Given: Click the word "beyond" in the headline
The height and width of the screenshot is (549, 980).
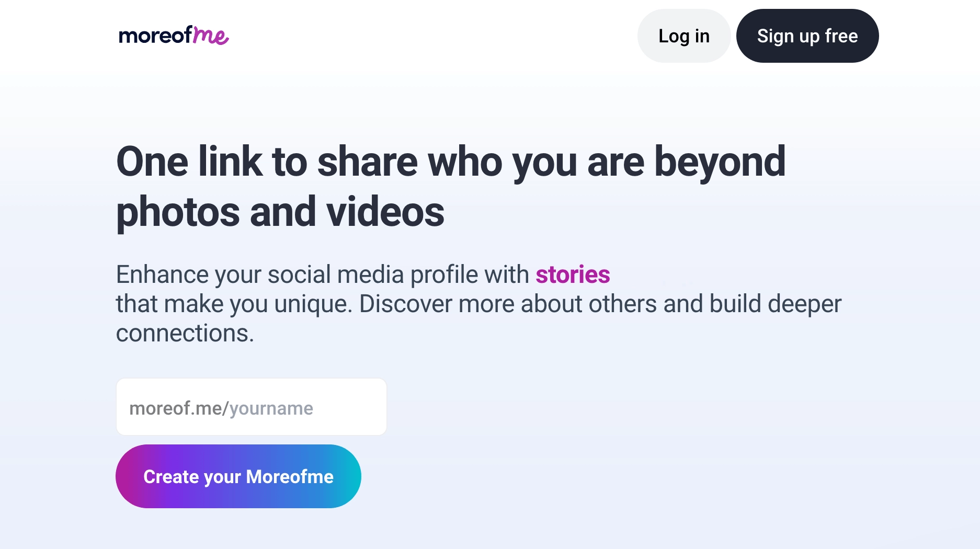Looking at the screenshot, I should point(720,162).
